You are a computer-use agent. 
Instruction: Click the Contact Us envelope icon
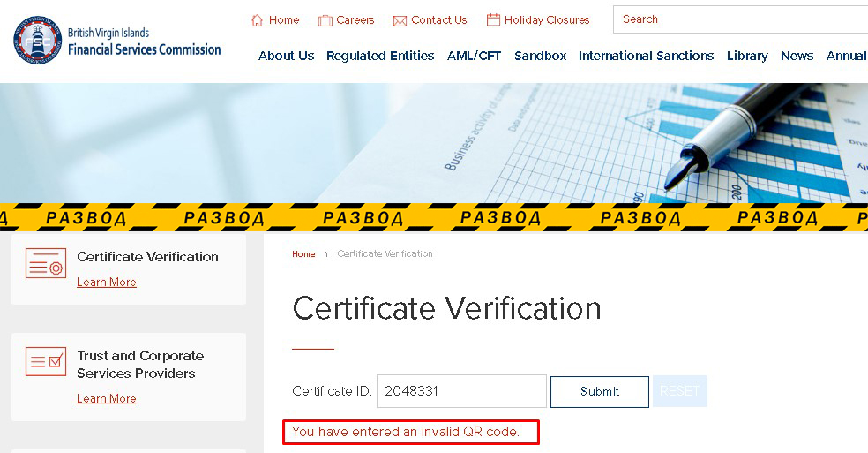point(400,21)
